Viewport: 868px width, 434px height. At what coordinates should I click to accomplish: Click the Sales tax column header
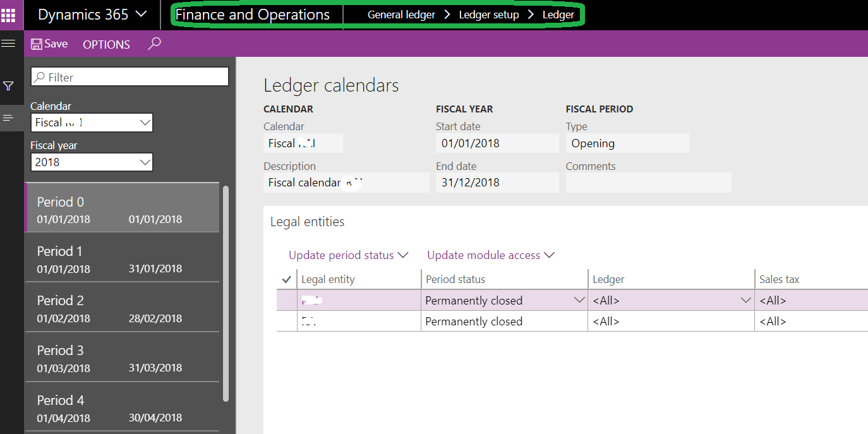point(812,279)
